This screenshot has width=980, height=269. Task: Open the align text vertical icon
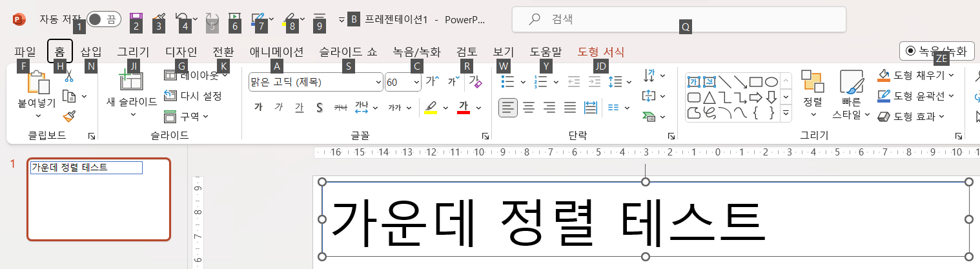tap(649, 96)
